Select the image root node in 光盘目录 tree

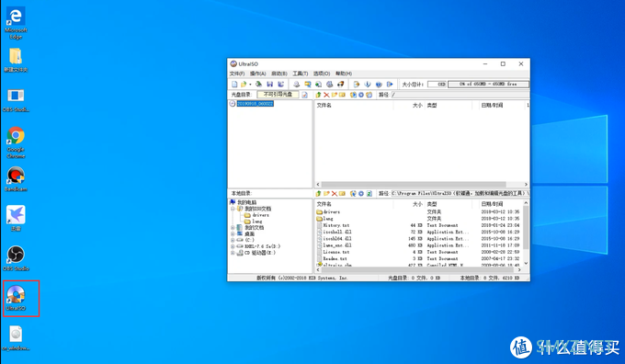point(256,104)
